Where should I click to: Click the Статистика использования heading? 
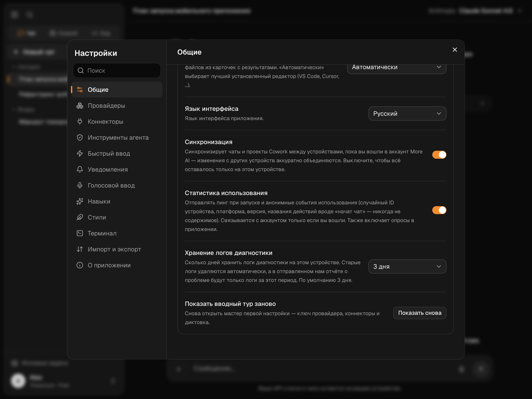pyautogui.click(x=226, y=193)
